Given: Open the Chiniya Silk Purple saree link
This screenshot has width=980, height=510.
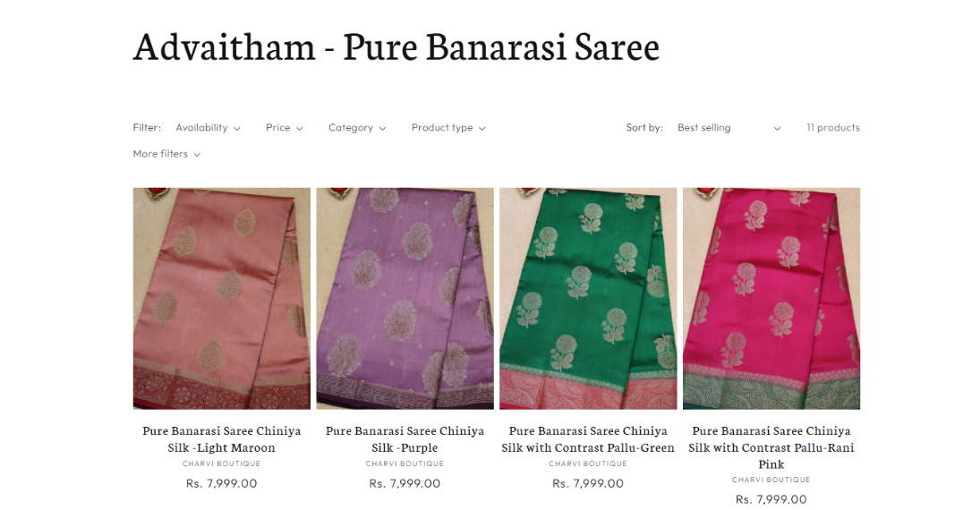Looking at the screenshot, I should (x=405, y=439).
